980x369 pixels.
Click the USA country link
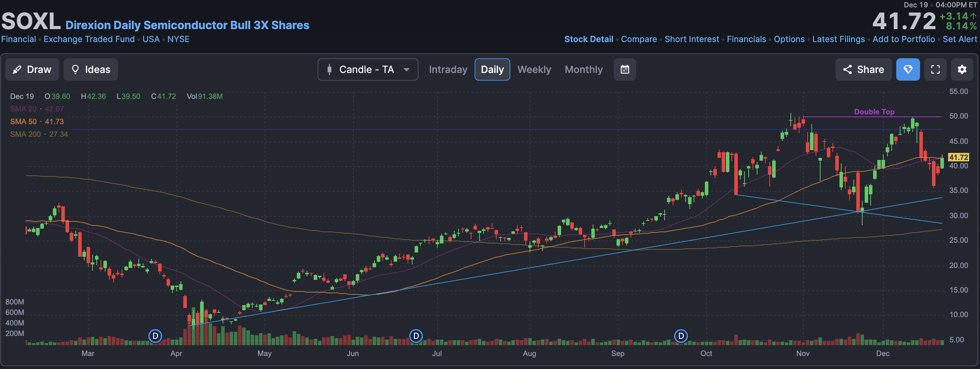pyautogui.click(x=151, y=39)
